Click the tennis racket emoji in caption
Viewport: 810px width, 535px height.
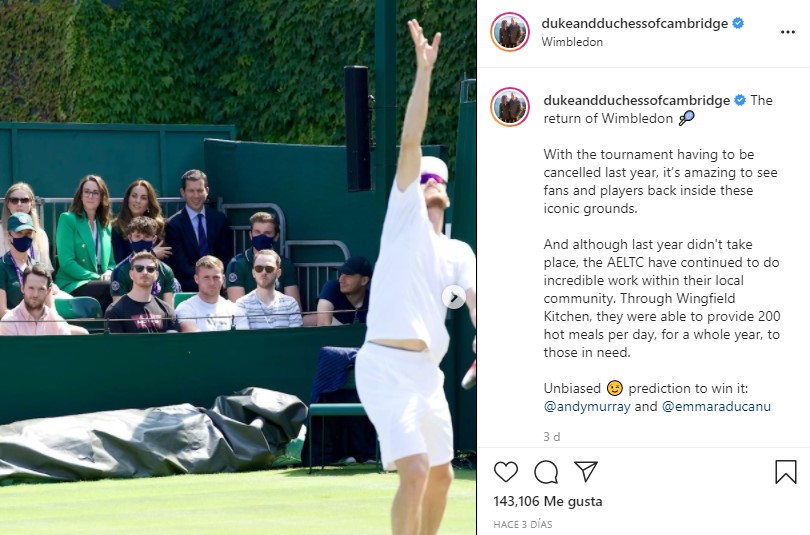(x=686, y=118)
